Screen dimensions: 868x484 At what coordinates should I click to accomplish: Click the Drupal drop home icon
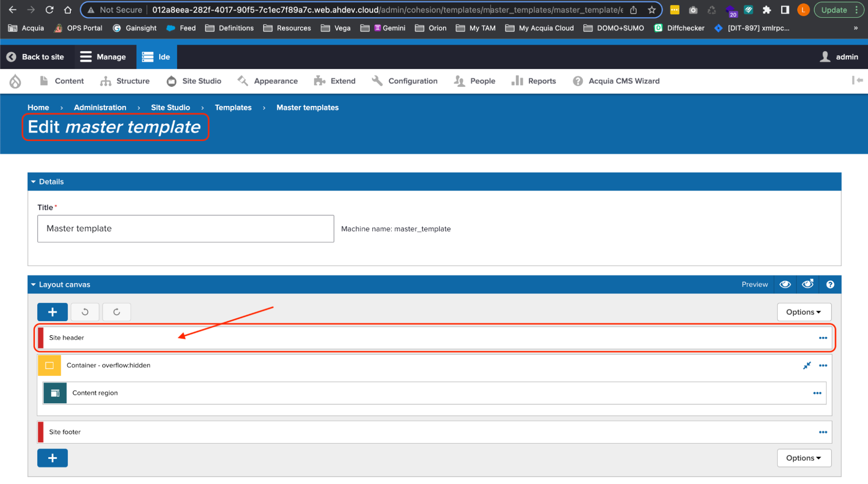click(x=15, y=81)
